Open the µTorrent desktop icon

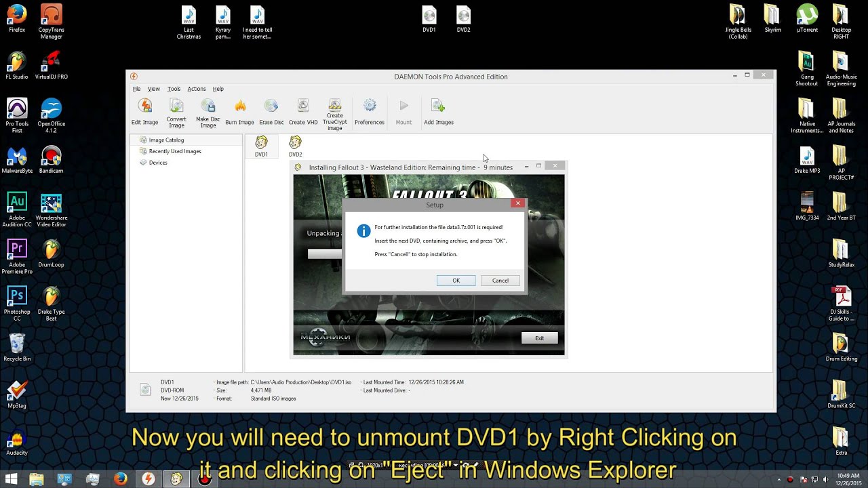point(807,18)
